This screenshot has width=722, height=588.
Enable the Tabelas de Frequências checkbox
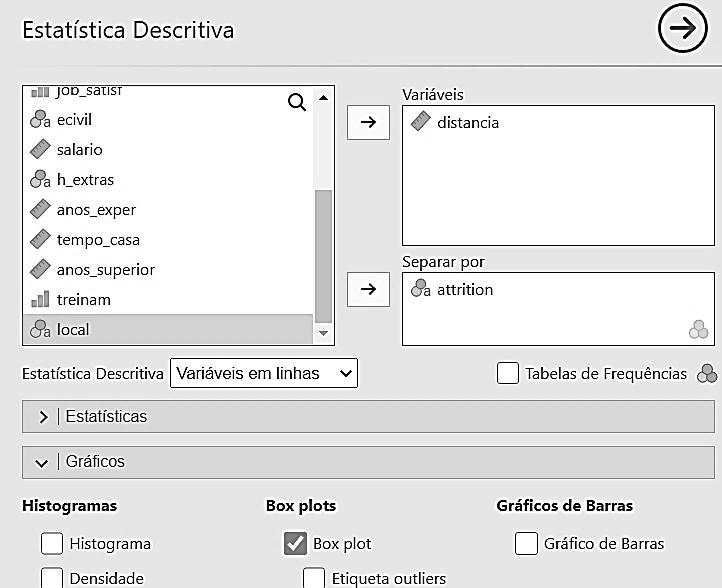508,373
